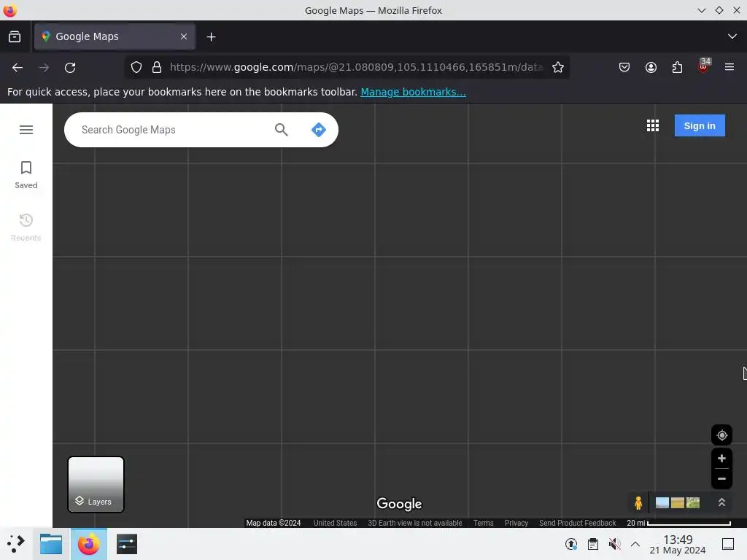Open Firefox account menu
Screen dimensions: 747x560
point(651,68)
